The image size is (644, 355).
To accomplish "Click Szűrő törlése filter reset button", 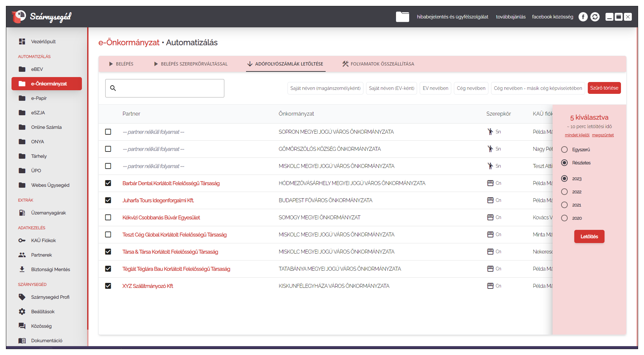I will [604, 88].
